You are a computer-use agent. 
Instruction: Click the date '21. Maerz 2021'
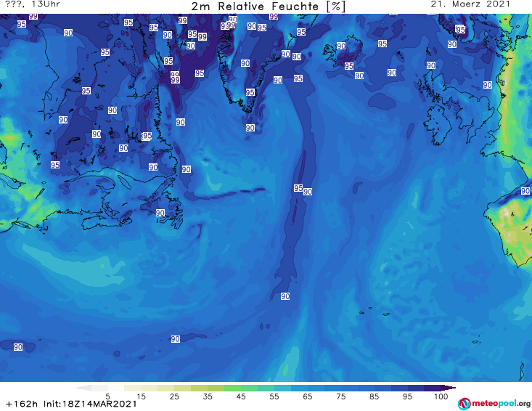(x=470, y=4)
